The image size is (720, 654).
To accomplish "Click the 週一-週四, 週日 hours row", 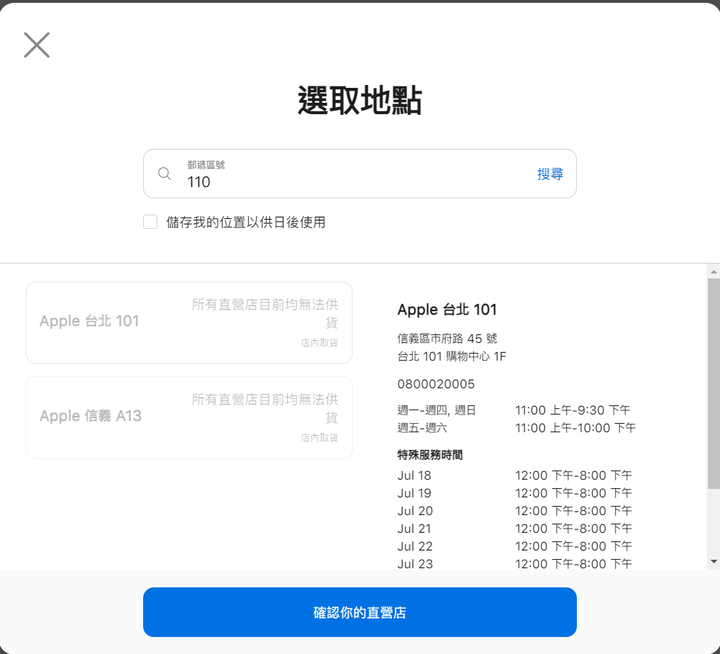I will pos(514,410).
